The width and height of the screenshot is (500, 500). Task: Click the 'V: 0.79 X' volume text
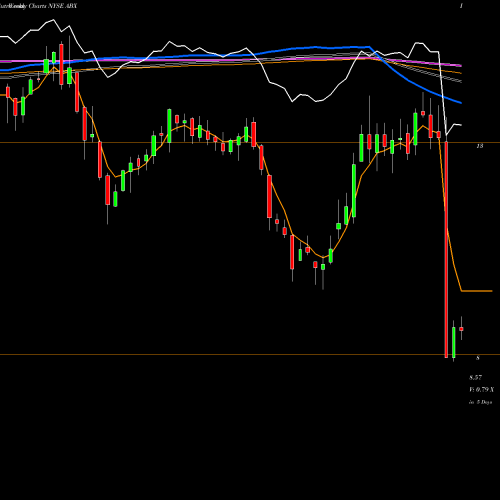tap(482, 389)
